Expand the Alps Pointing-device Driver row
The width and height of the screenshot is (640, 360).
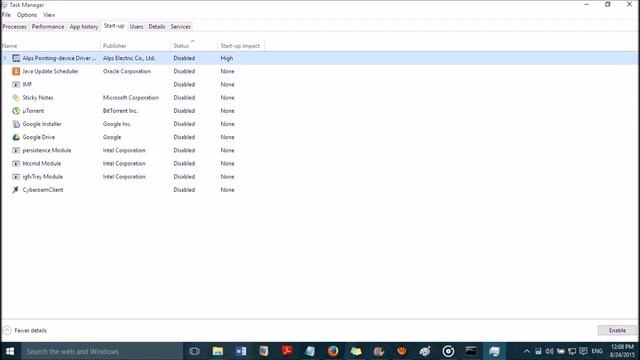click(x=5, y=58)
